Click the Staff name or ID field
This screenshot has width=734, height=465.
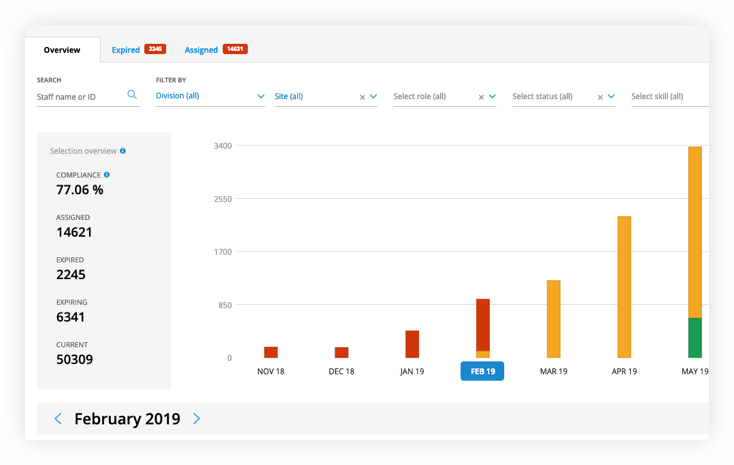(80, 97)
